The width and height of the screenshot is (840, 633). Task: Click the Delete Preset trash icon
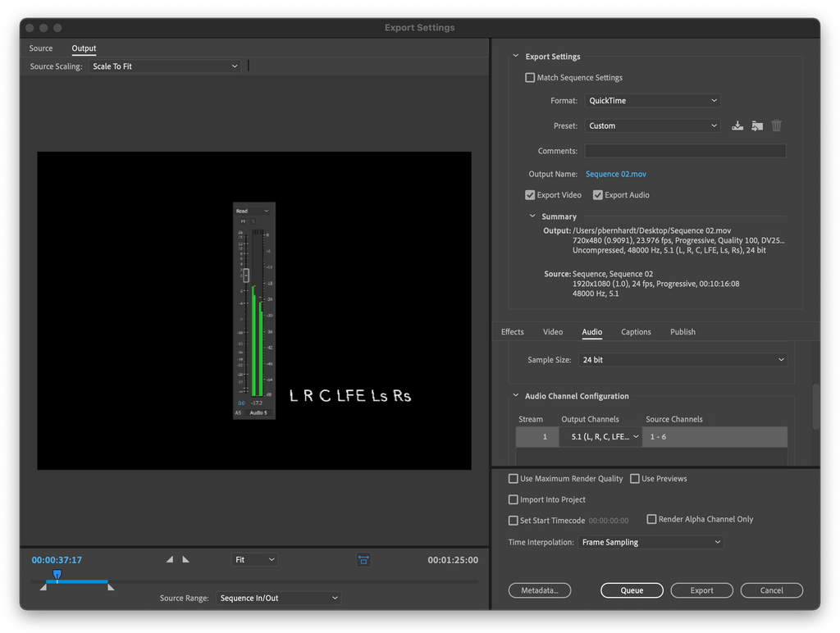(x=776, y=125)
